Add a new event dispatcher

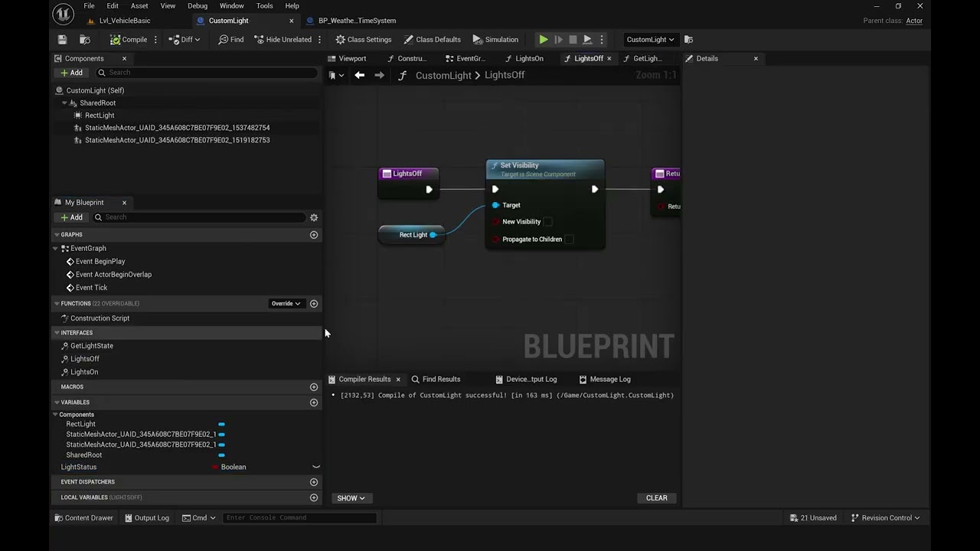coord(314,482)
